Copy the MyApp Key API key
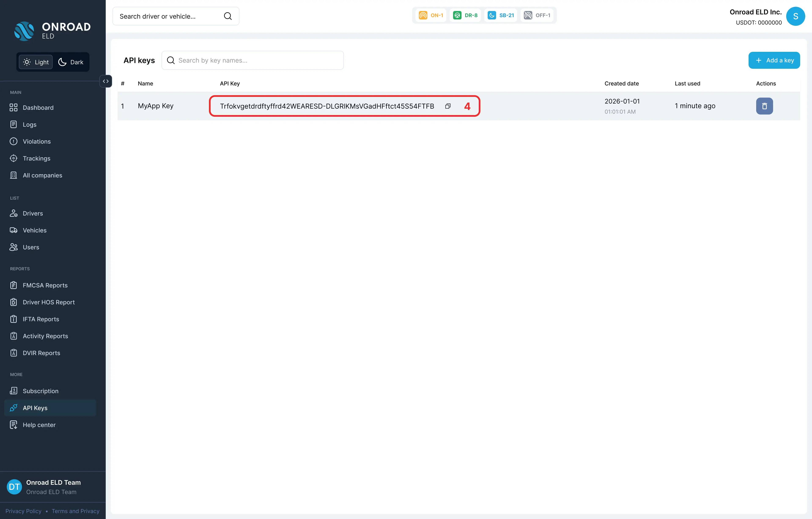The height and width of the screenshot is (519, 812). tap(448, 106)
